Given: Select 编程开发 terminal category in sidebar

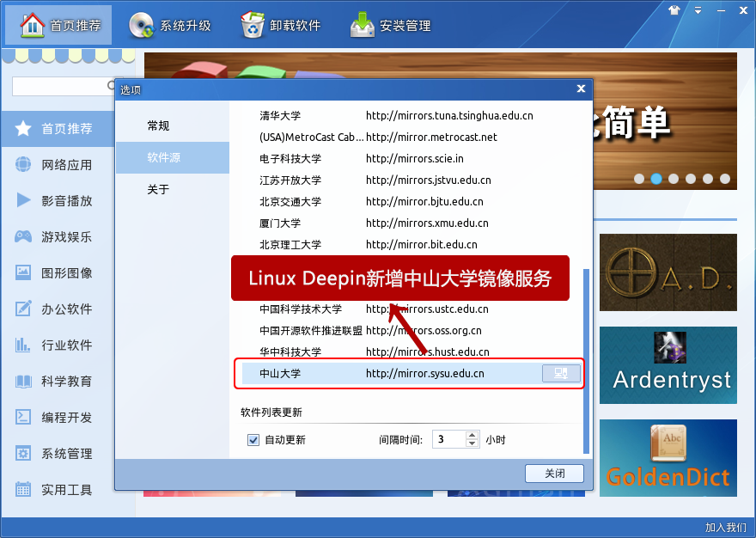Looking at the screenshot, I should (x=58, y=418).
